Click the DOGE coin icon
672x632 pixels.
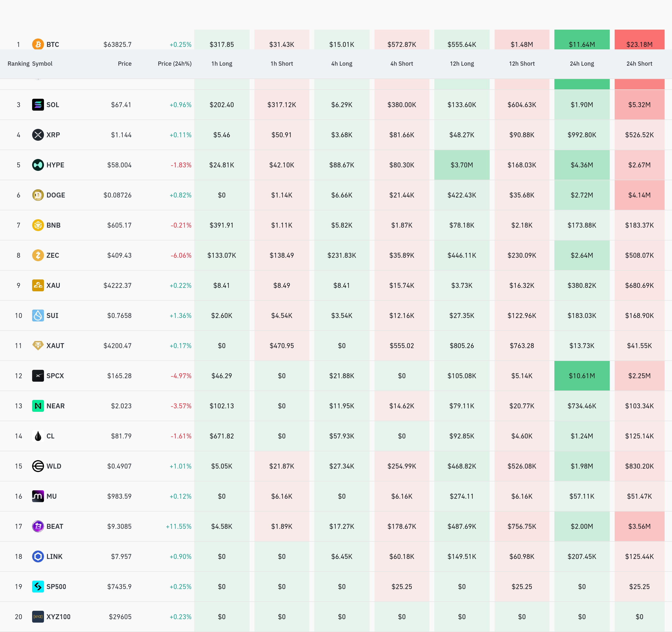38,195
